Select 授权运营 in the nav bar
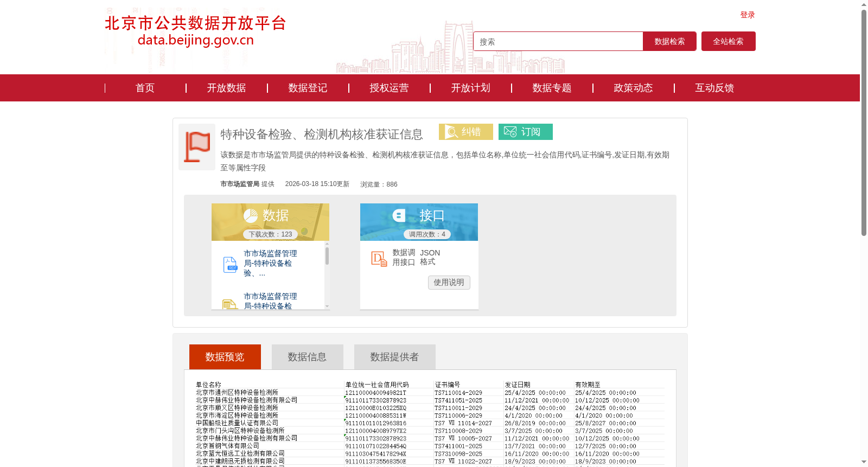Screen dimensions: 868x467 389,88
